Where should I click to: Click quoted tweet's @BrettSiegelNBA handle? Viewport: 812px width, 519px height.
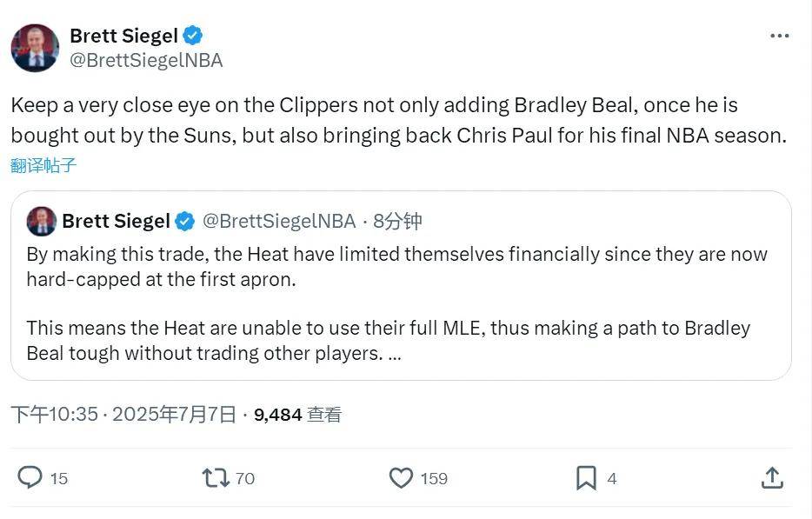(x=279, y=222)
